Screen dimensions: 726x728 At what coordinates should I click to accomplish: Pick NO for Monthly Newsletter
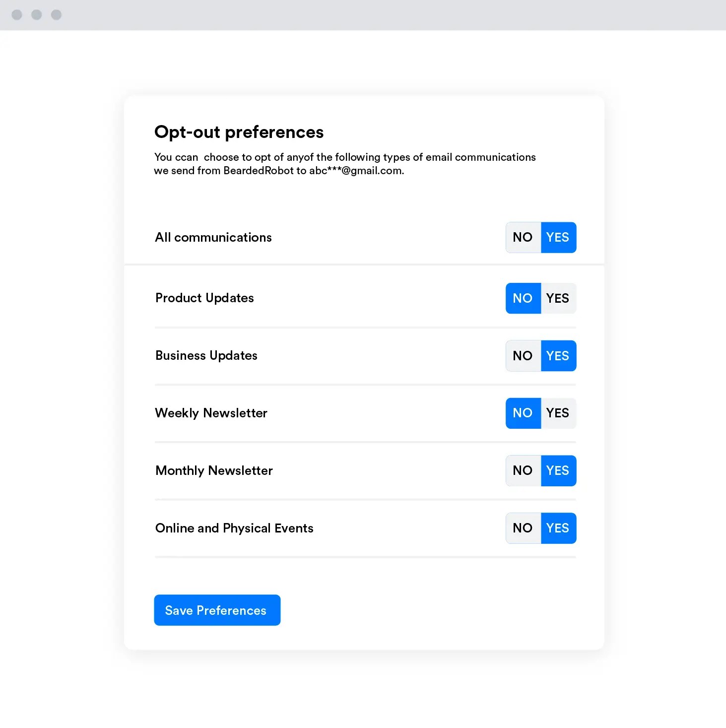point(523,470)
